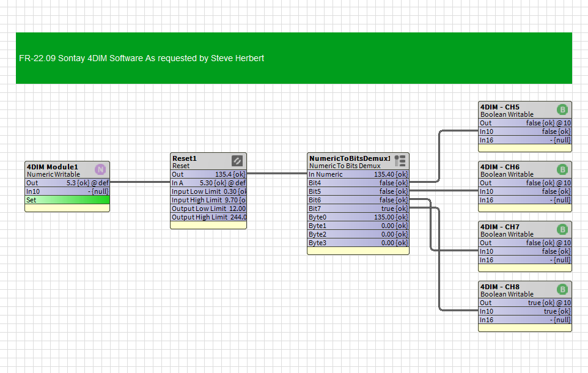Select the 4DIM Module1 Out row
Viewport: 588px width, 373px height.
pos(67,183)
